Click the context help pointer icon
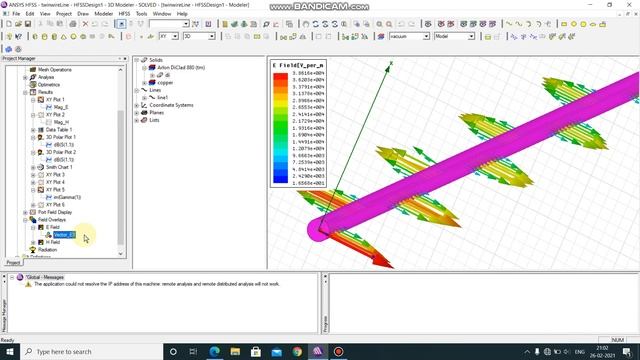This screenshot has height=360, width=640. click(x=18, y=37)
